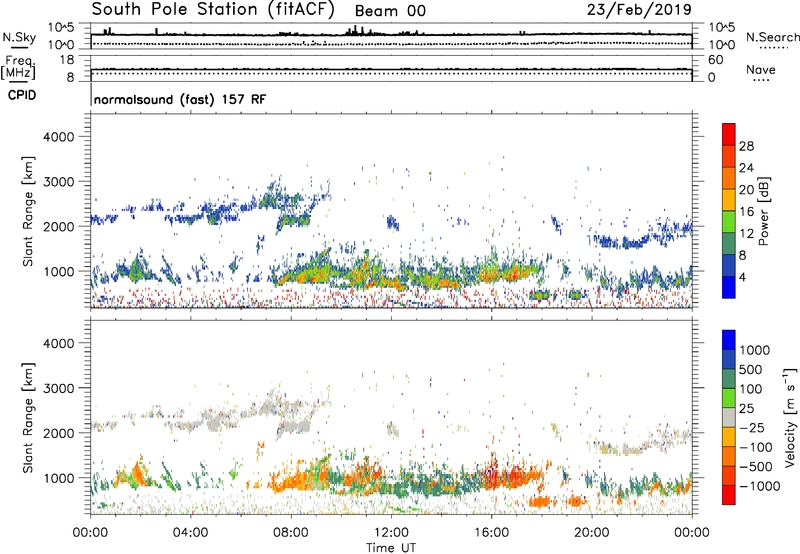Click the '500' value on the Velocity colorbar
Viewport: 800px width, 554px height.
click(x=751, y=369)
